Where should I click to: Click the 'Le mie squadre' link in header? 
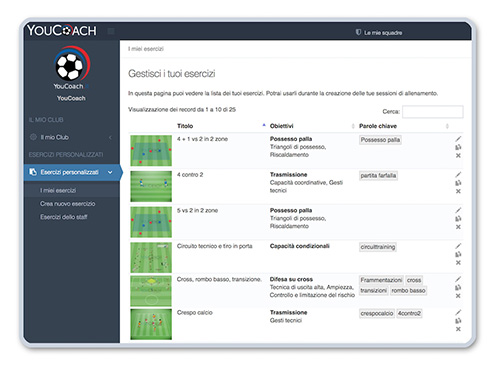click(x=383, y=33)
